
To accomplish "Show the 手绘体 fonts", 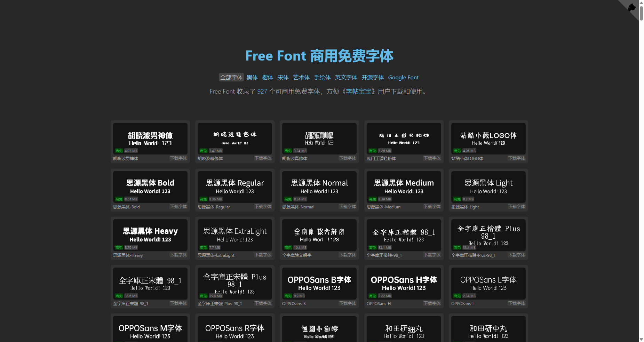I will (323, 77).
